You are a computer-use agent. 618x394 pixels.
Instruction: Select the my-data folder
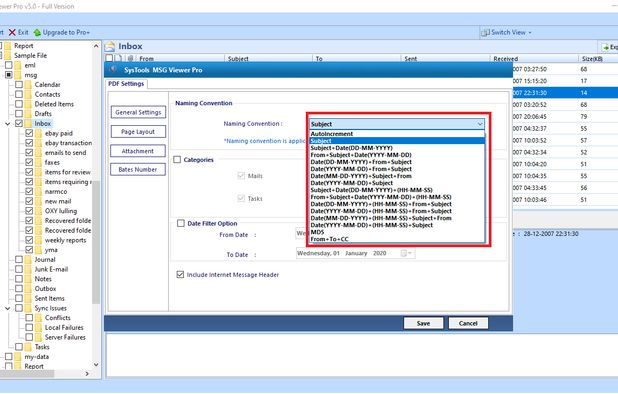pos(37,357)
